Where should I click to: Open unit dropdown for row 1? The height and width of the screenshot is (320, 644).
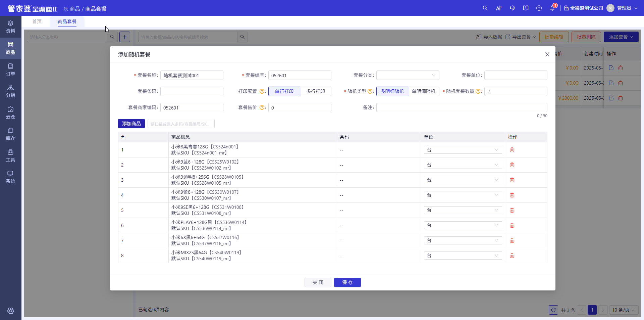pos(463,150)
